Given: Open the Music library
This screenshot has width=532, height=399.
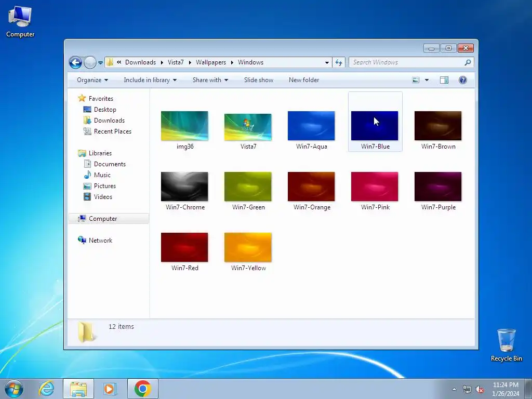Looking at the screenshot, I should [x=102, y=175].
